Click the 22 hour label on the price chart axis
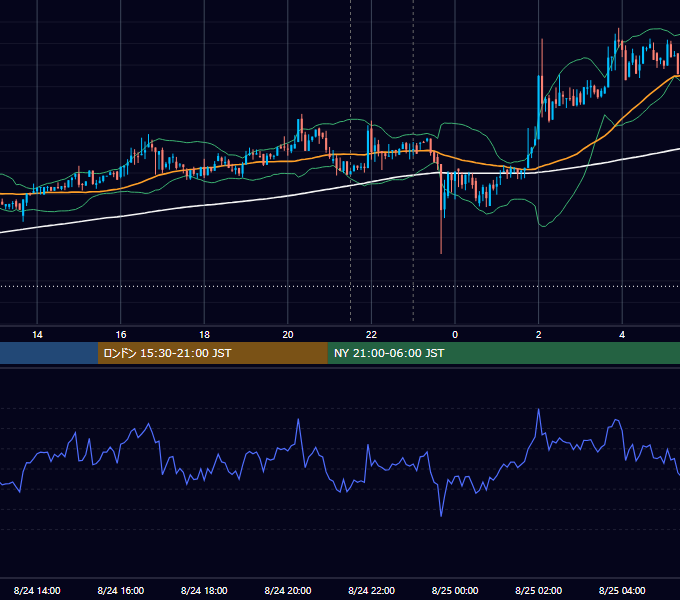680x600 pixels. pos(371,335)
